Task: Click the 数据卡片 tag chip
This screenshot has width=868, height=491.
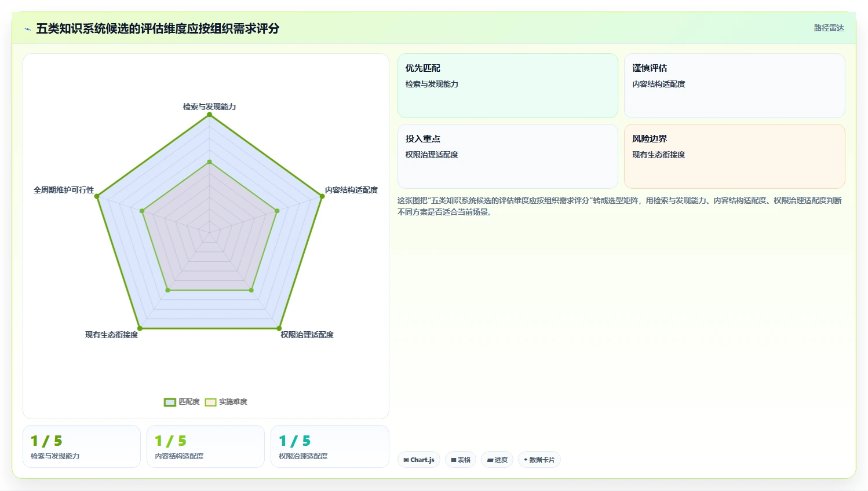Action: 539,460
